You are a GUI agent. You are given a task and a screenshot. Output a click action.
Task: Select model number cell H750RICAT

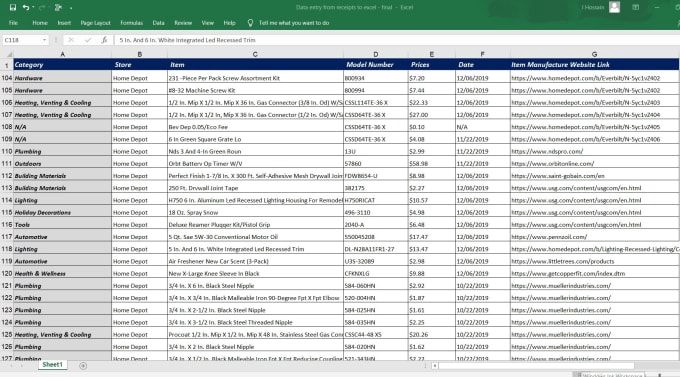pyautogui.click(x=376, y=200)
